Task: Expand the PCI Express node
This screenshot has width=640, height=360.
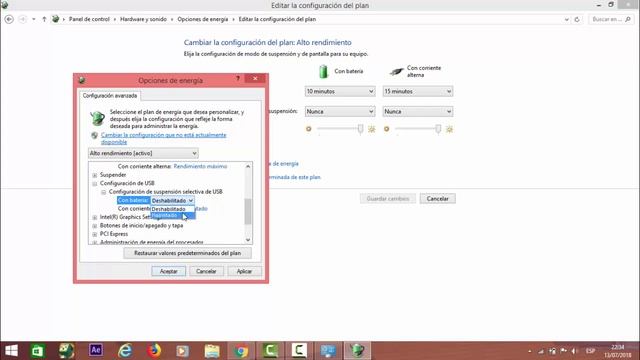Action: click(95, 234)
